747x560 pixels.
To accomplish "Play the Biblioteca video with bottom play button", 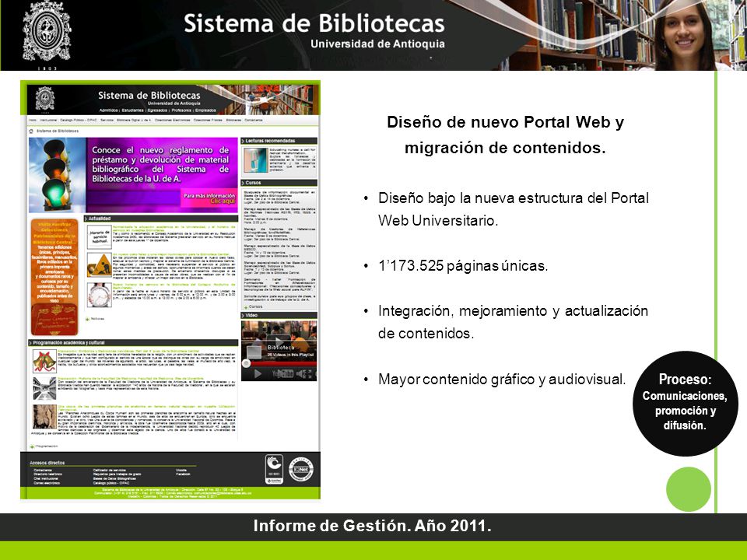I will click(x=258, y=374).
